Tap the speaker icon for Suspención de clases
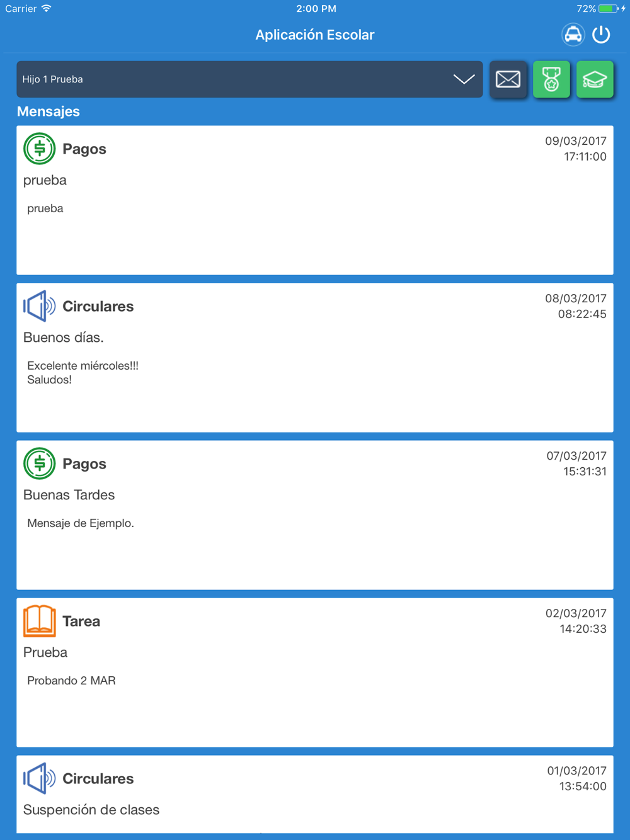The image size is (630, 840). 39,778
